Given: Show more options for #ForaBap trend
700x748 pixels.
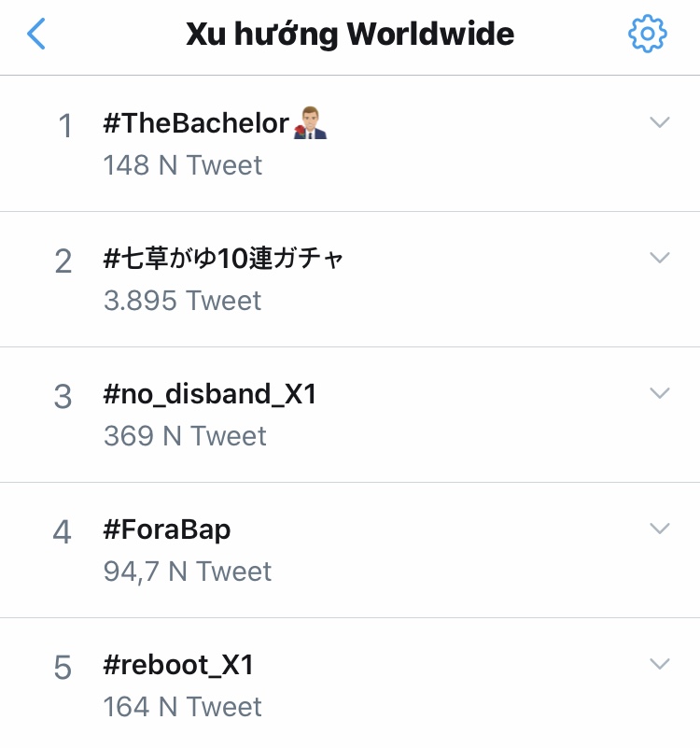Looking at the screenshot, I should [x=660, y=529].
